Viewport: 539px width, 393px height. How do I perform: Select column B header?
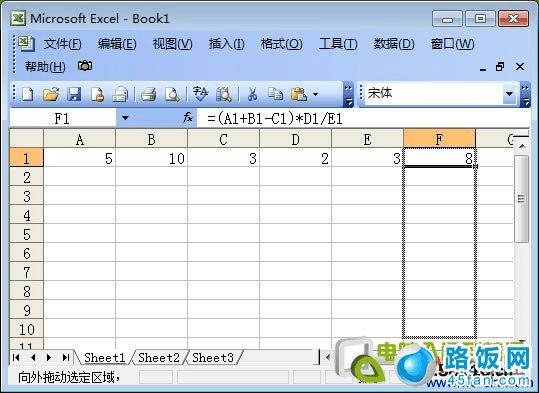(x=152, y=139)
